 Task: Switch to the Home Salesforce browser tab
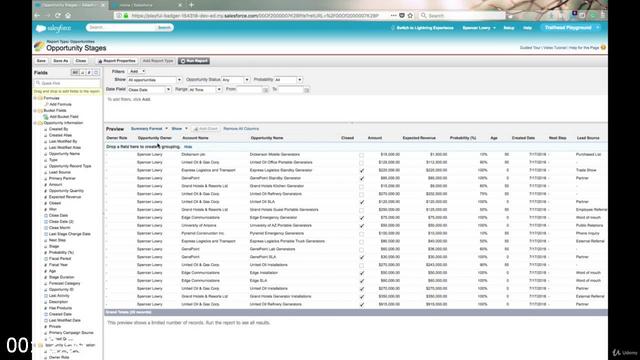click(147, 5)
